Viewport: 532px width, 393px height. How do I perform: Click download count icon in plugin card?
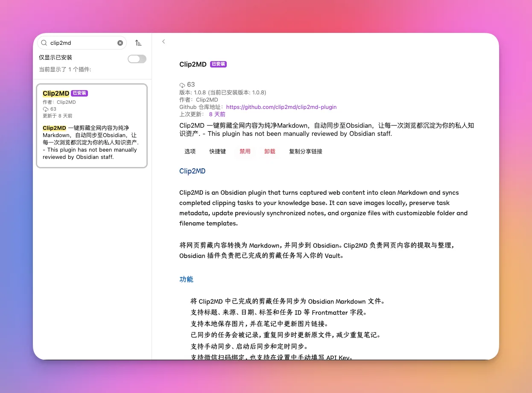pos(46,109)
